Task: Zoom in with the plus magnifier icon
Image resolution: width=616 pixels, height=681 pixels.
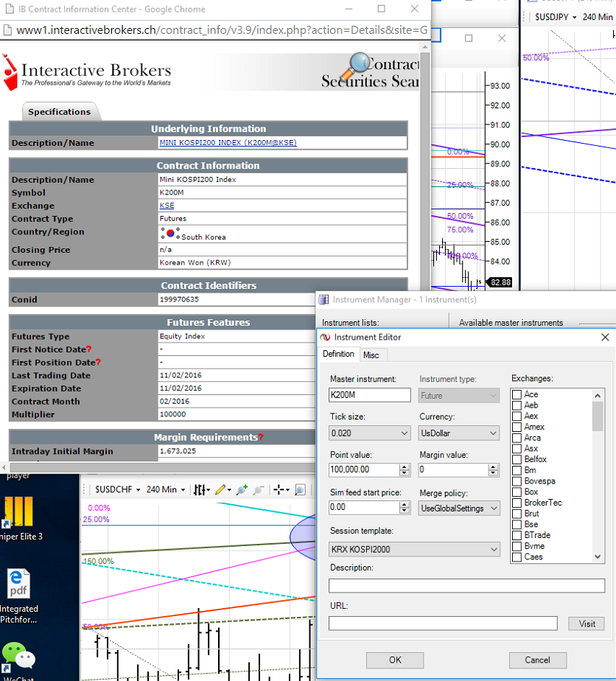Action: (x=242, y=490)
